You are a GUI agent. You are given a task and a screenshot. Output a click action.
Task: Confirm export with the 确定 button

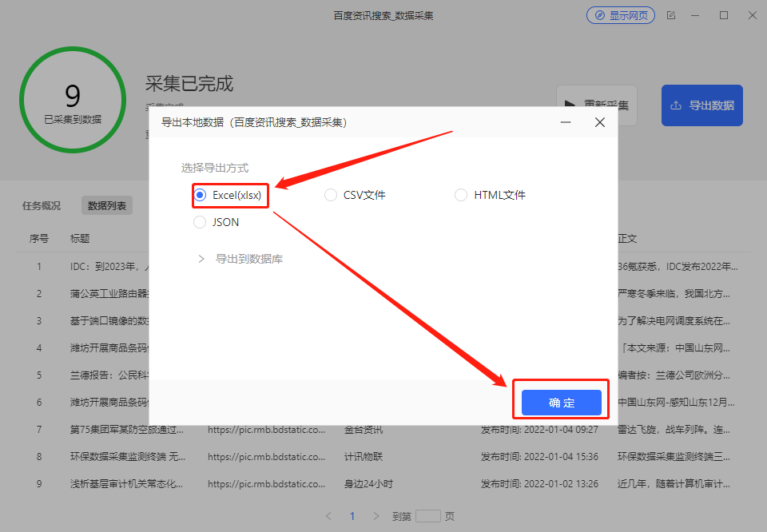(x=561, y=403)
